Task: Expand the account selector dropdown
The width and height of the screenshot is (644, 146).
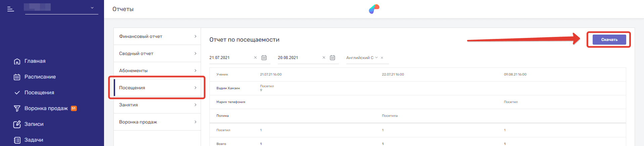Action: coord(92,8)
